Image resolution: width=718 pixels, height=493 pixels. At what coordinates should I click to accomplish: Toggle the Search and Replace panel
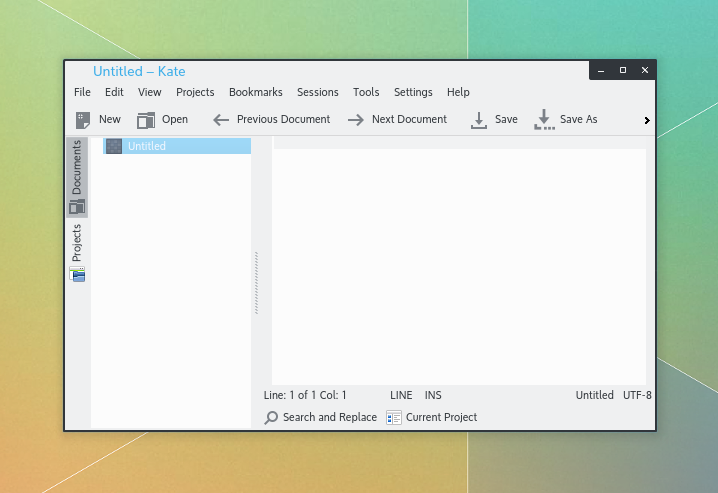[x=321, y=417]
